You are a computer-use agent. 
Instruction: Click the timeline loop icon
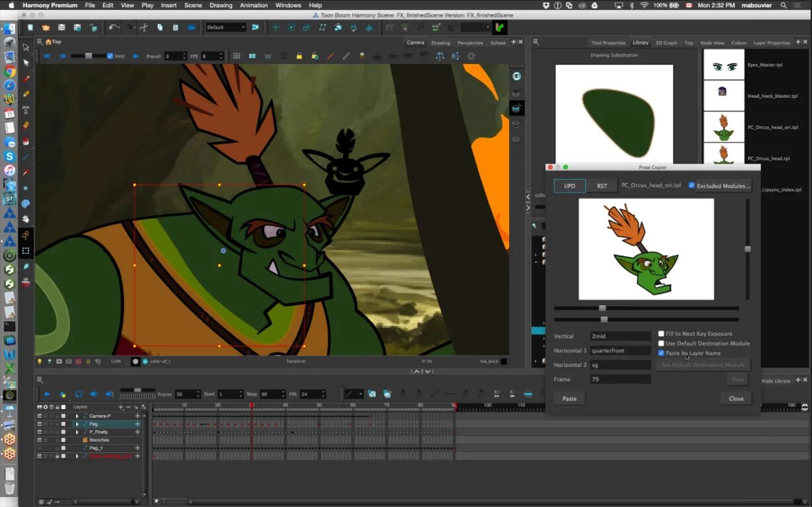click(78, 394)
